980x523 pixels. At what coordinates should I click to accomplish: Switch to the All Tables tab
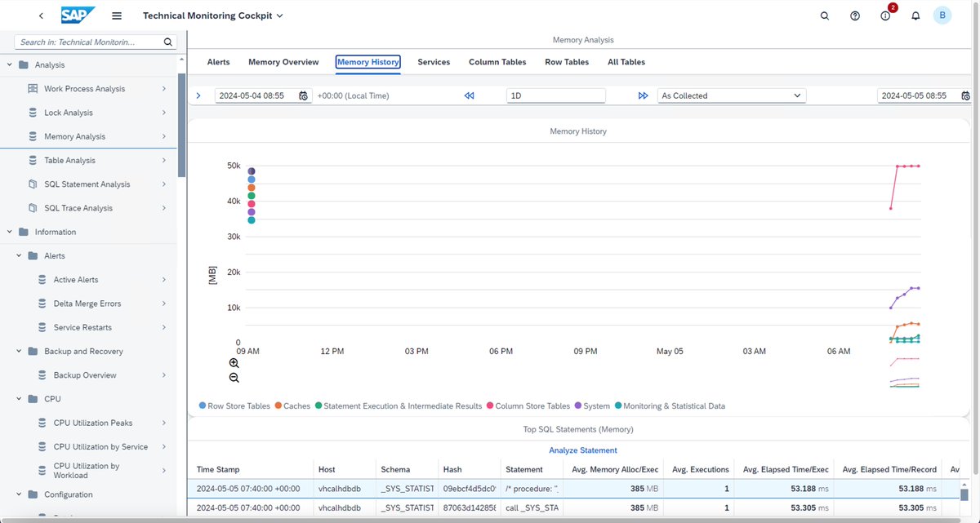click(x=626, y=62)
